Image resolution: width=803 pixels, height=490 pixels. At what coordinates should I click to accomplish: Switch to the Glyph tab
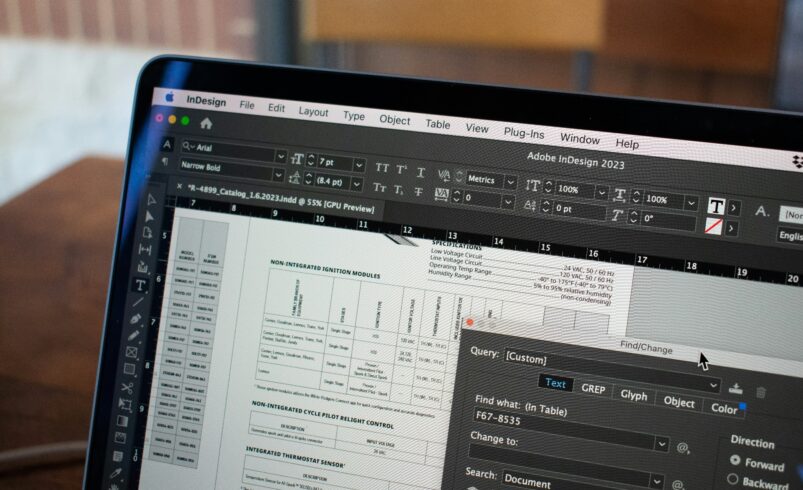coord(633,395)
